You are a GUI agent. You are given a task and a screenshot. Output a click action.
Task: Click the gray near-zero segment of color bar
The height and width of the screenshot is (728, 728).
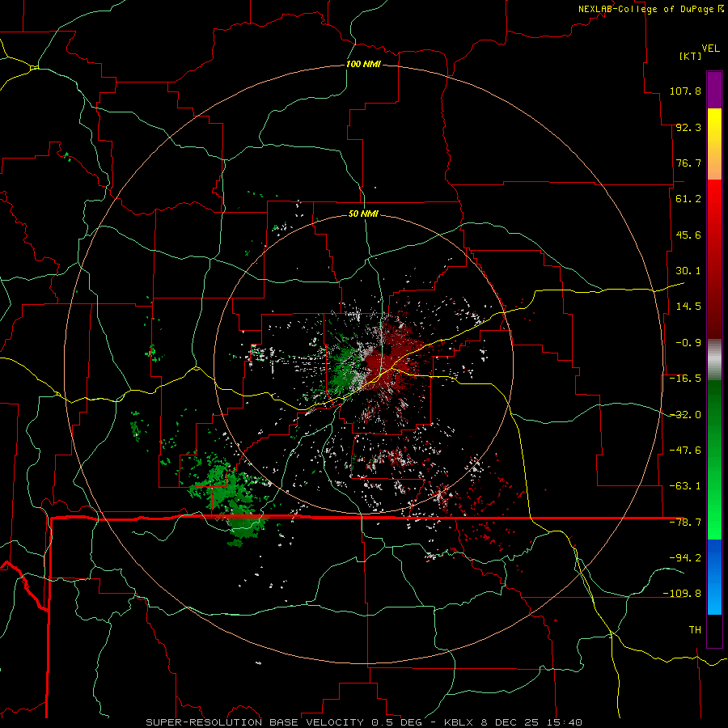(x=714, y=359)
